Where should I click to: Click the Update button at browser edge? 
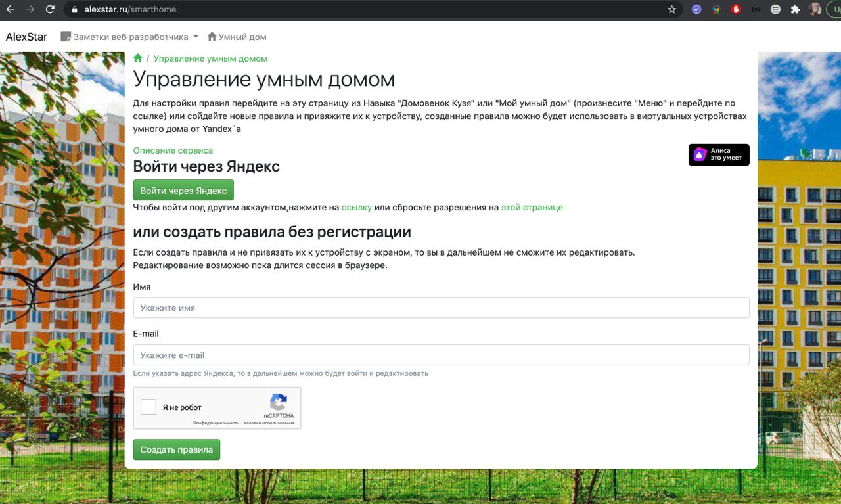[834, 10]
